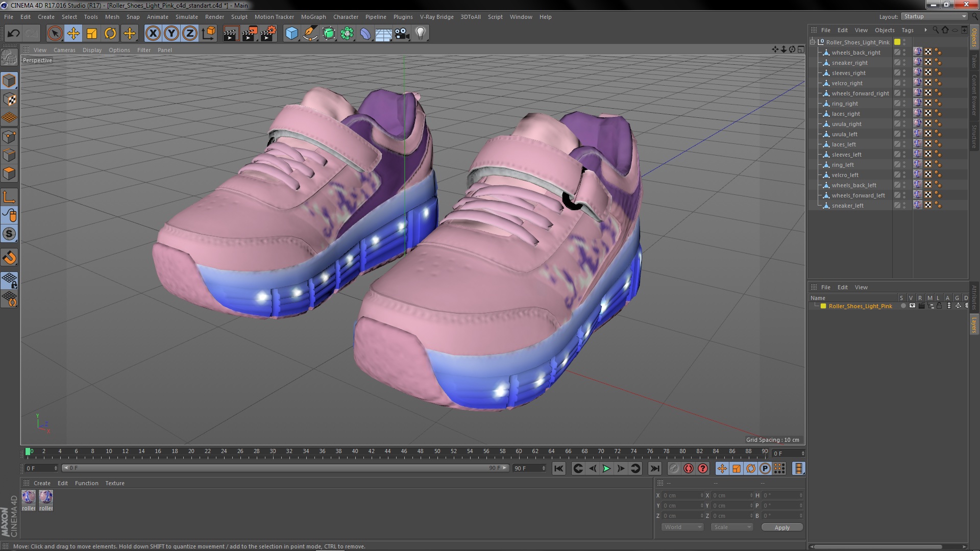Open the Layout Startup dropdown
Screen dimensions: 980x551
935,16
